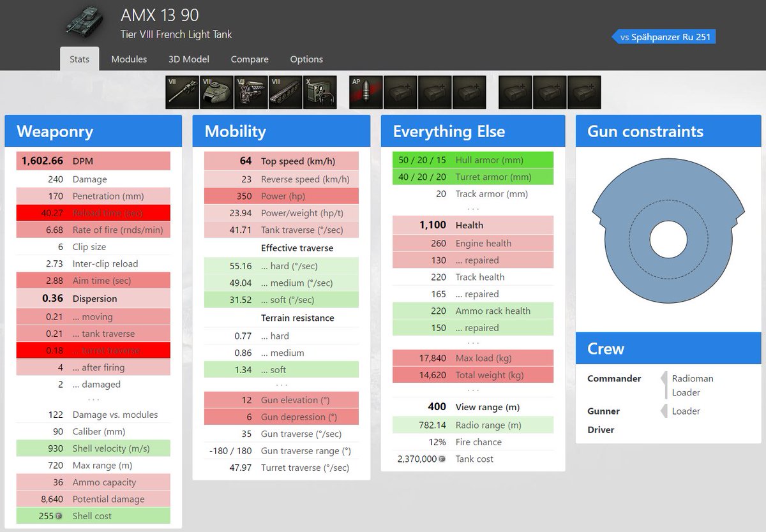This screenshot has height=532, width=766.
Task: Select the Clip size row
Action: coord(93,247)
